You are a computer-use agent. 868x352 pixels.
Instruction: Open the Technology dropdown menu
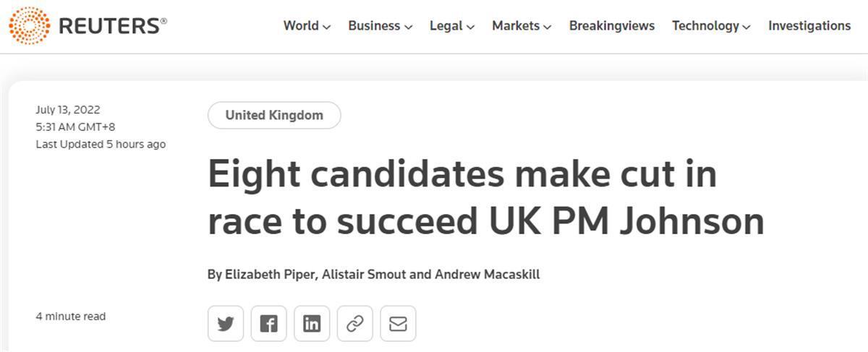click(711, 26)
